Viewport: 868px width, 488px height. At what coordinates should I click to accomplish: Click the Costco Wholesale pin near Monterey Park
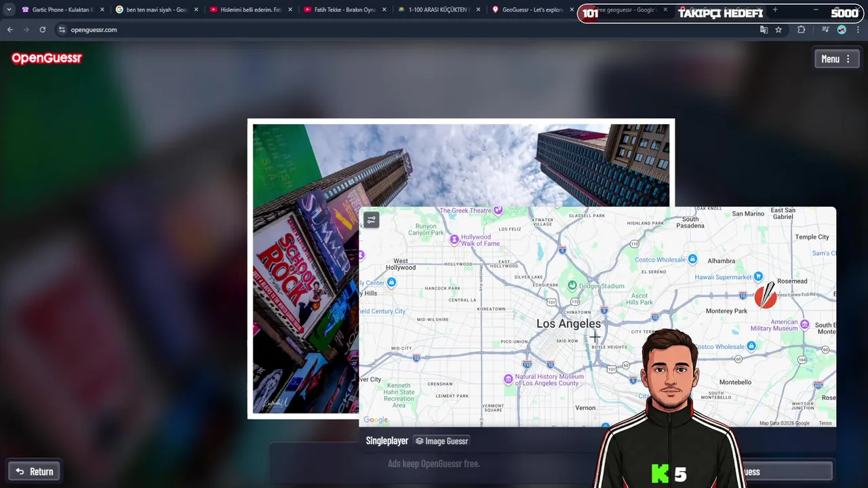click(x=751, y=346)
